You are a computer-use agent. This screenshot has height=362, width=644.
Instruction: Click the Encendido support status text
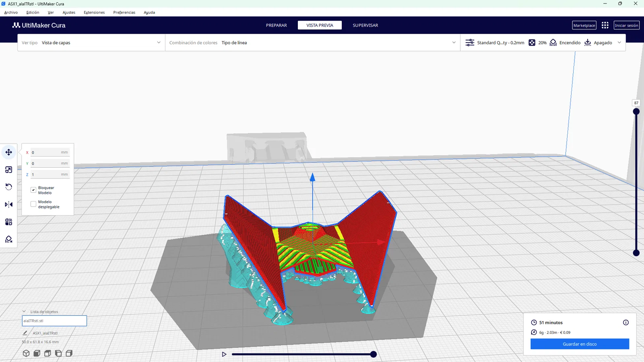pos(570,43)
